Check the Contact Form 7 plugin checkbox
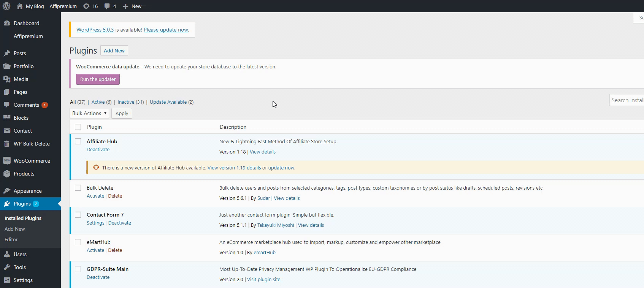644x288 pixels. pos(78,215)
